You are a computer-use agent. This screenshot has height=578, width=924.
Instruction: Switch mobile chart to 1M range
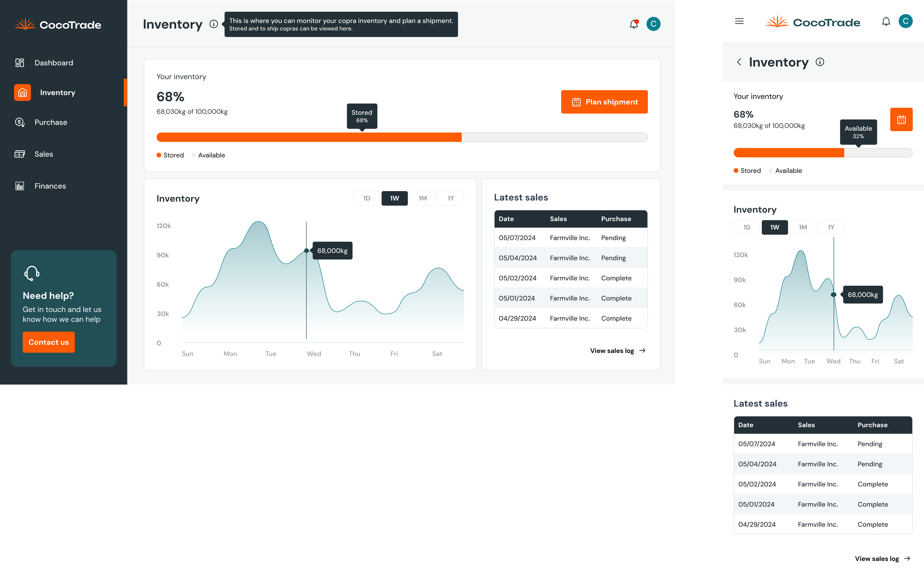803,227
